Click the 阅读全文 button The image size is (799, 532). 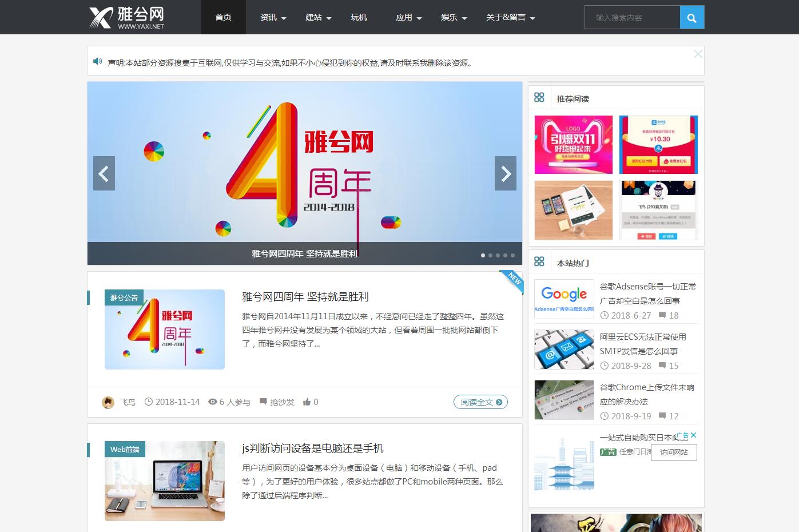point(480,402)
